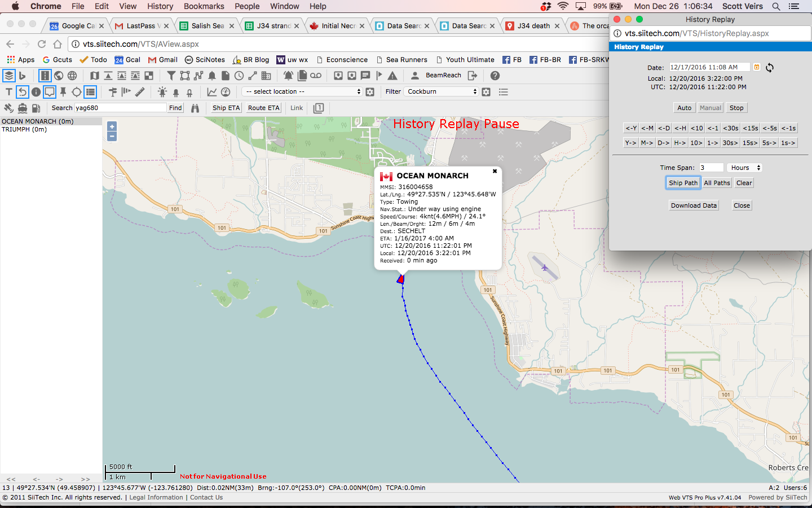The width and height of the screenshot is (812, 508).
Task: Open the Bookmarks menu in menu bar
Action: 204,6
